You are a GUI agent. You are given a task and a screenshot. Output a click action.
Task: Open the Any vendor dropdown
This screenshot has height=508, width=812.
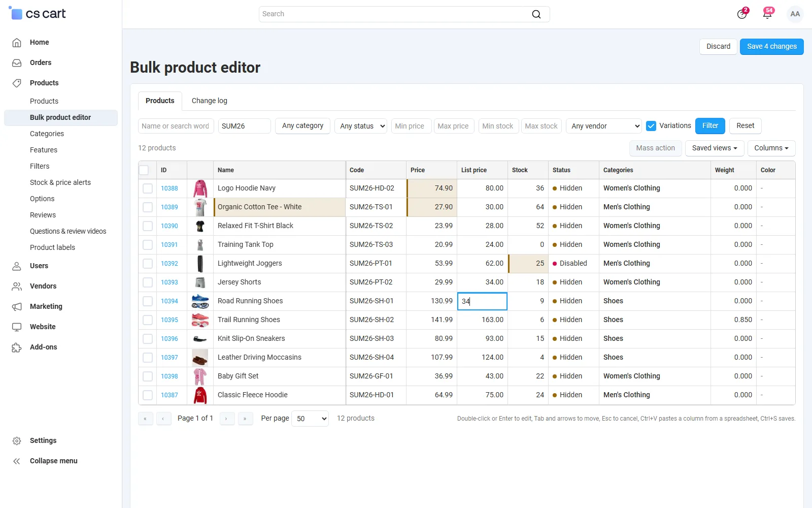[x=604, y=126]
